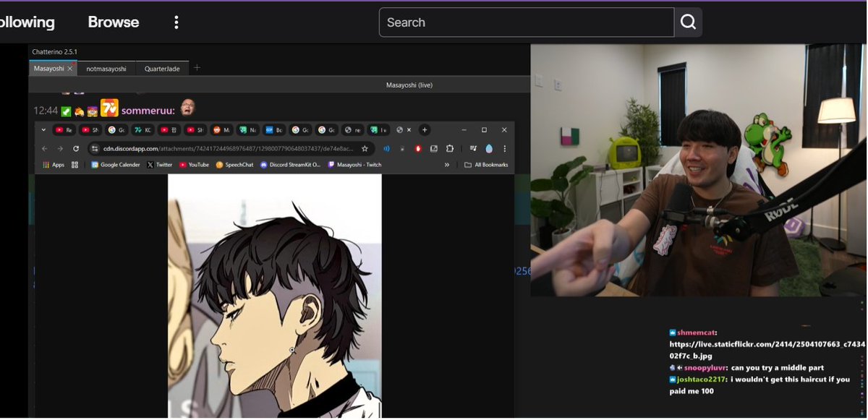Viewport: 868px width, 420px height.
Task: Switch to the Reddit browser tab
Action: click(x=221, y=130)
